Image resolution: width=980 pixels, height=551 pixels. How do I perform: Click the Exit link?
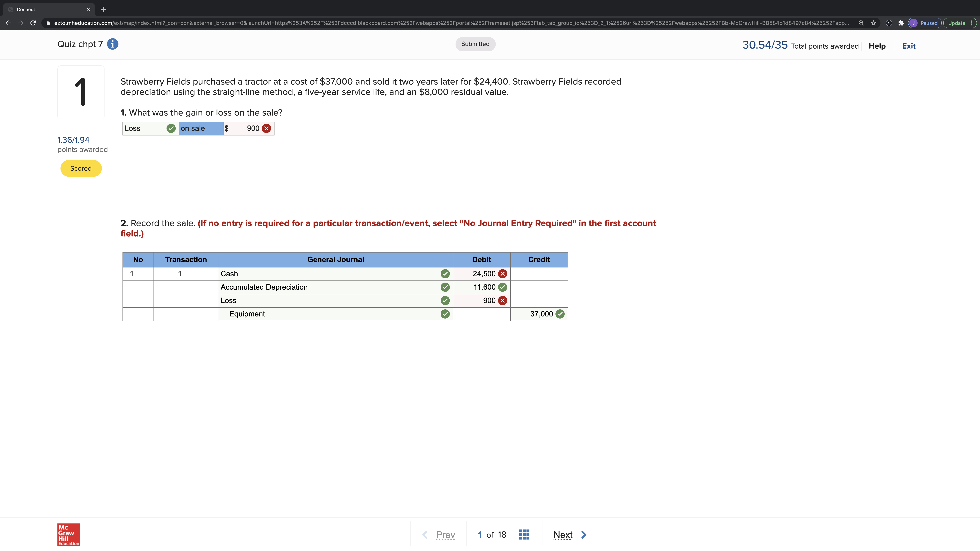tap(908, 46)
